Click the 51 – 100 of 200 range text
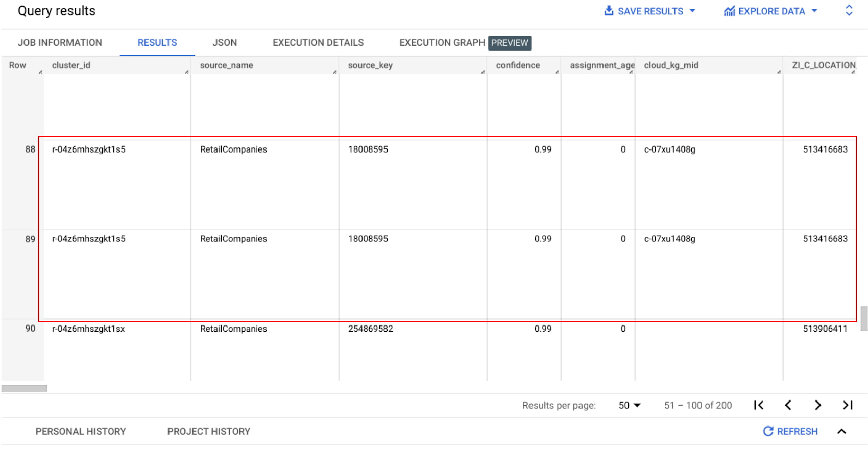This screenshot has height=451, width=868. click(x=698, y=405)
